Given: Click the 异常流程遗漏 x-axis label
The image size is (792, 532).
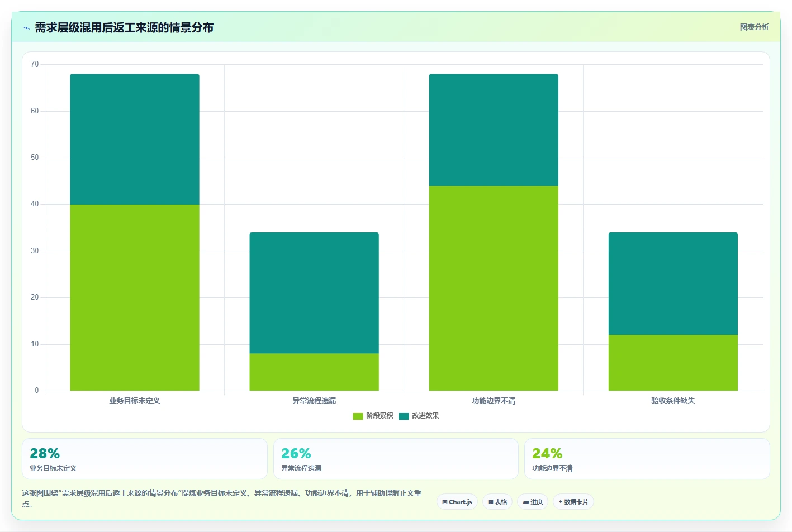Looking at the screenshot, I should point(314,401).
